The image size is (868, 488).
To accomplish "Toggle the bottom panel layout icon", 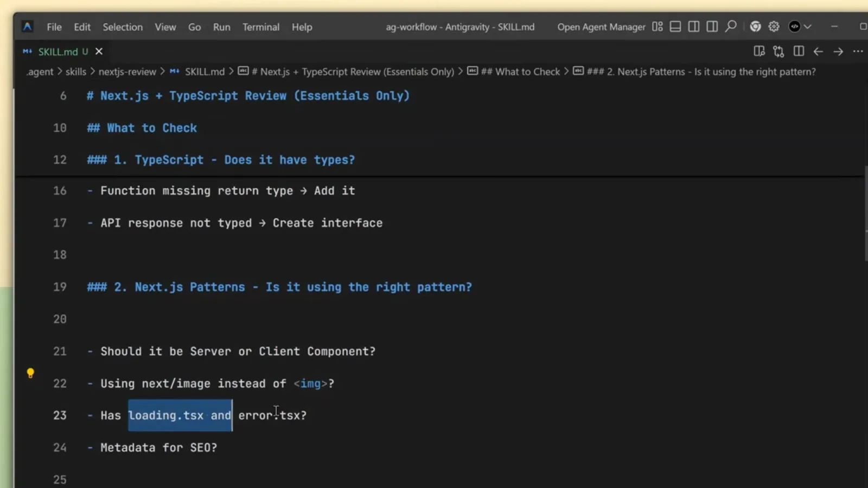I will [x=675, y=27].
